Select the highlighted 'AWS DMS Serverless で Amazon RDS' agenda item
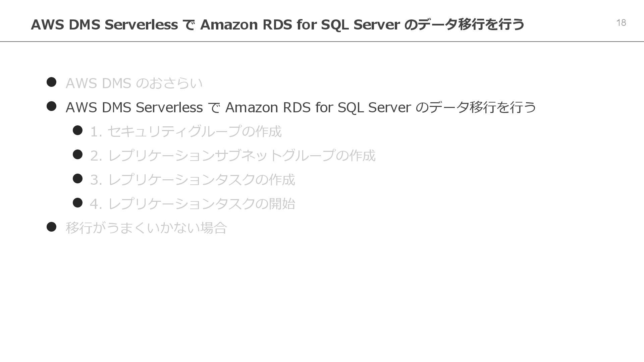The height and width of the screenshot is (362, 644). click(x=301, y=107)
